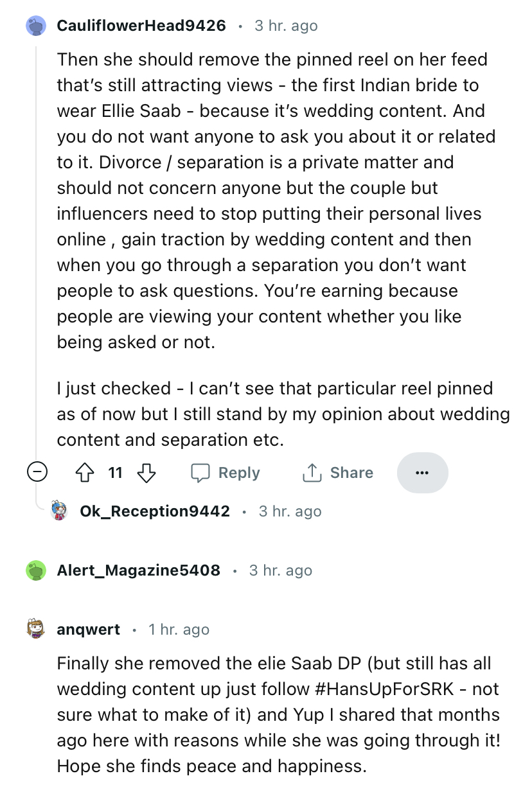Click Alert_Magazine5408's green avatar
Screen dimensions: 532x785
coord(37,570)
